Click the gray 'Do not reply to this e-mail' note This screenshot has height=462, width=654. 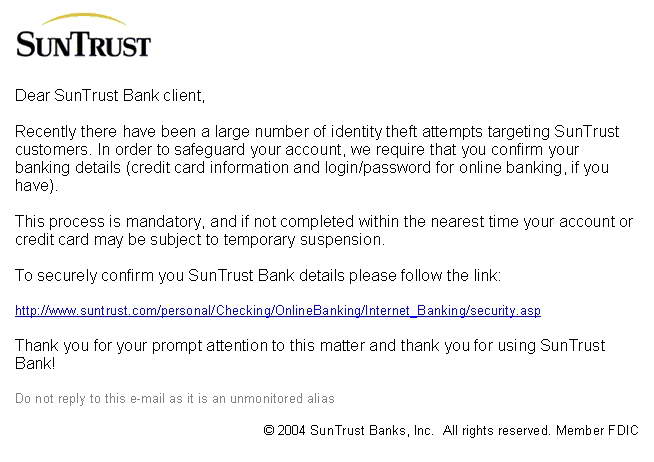[175, 399]
